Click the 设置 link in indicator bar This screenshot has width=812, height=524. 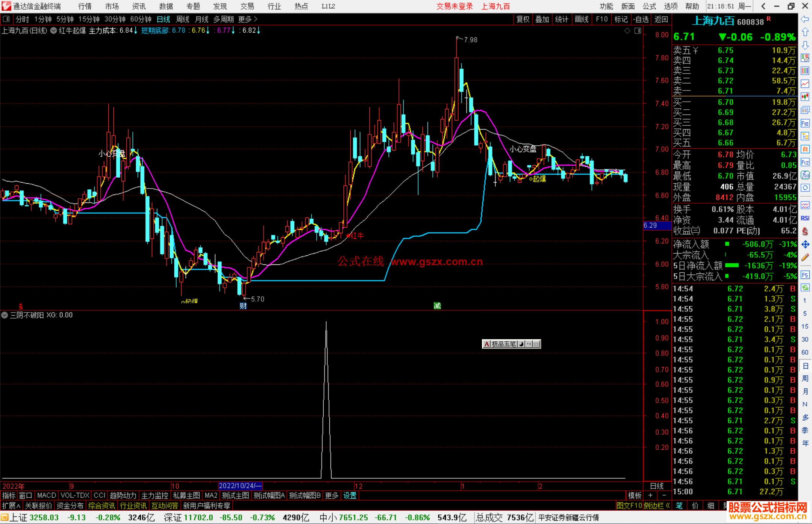(x=350, y=495)
